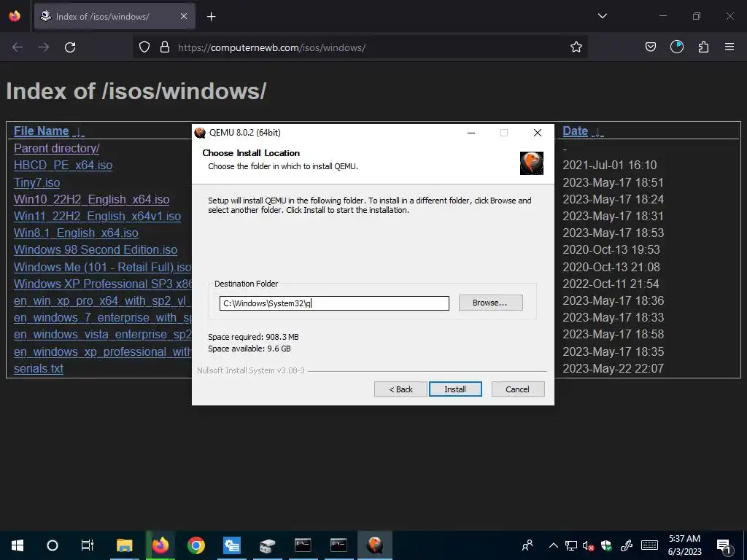Download Win8.1_English_x64.iso
This screenshot has height=560, width=747.
coord(76,233)
